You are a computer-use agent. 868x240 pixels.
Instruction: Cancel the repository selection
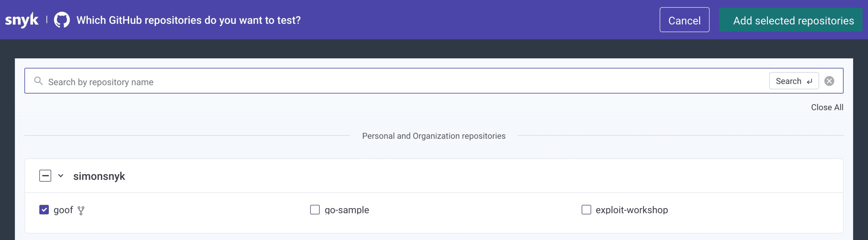pyautogui.click(x=684, y=20)
